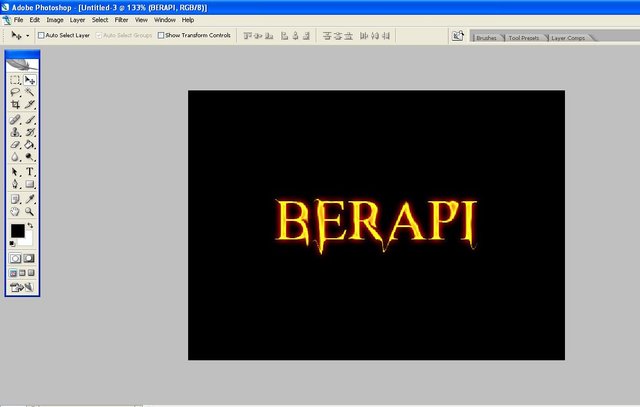Activate the Zoom tool

[x=29, y=211]
